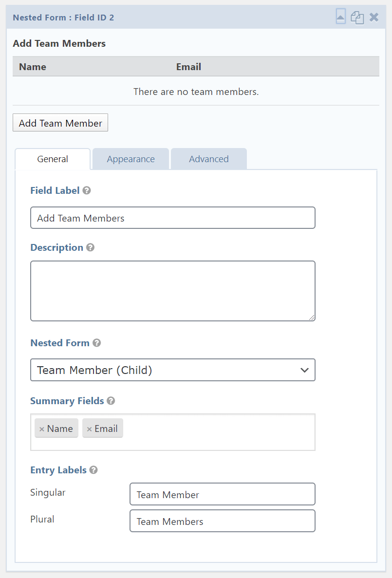Show help tooltip for Description
This screenshot has height=578, width=392.
(x=90, y=247)
